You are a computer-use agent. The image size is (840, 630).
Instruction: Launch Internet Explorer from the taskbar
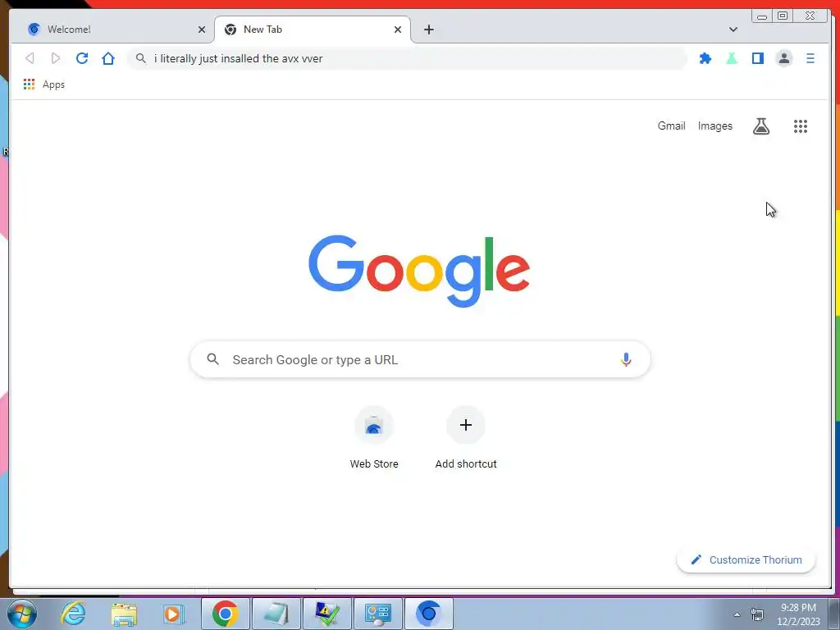pos(73,614)
